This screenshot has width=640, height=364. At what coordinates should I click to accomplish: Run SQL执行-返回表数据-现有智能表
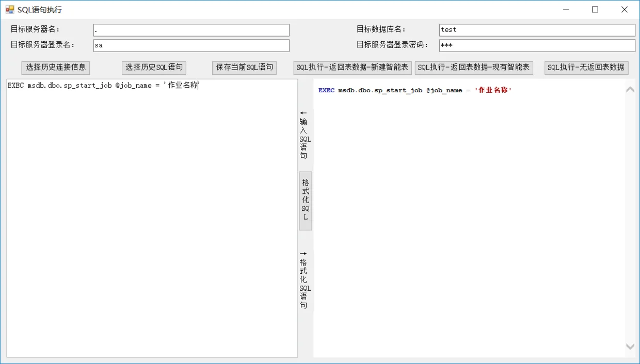(474, 68)
